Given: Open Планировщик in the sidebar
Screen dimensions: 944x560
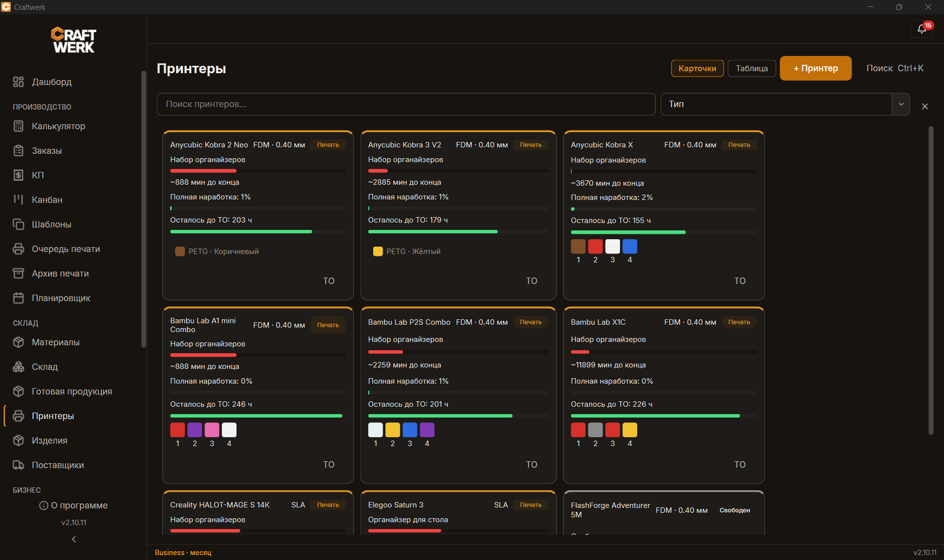Looking at the screenshot, I should pos(61,298).
